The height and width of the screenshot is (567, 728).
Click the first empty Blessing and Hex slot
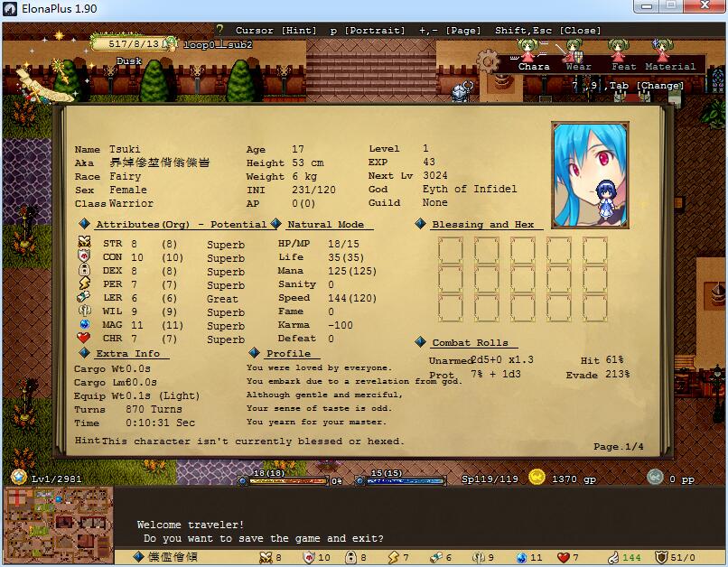click(450, 250)
